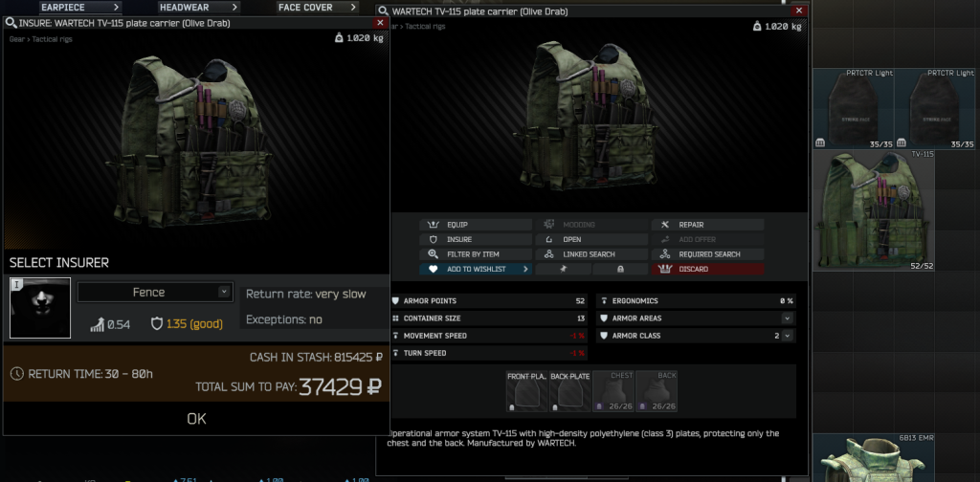Click the Repair button
The image size is (980, 482).
point(707,225)
